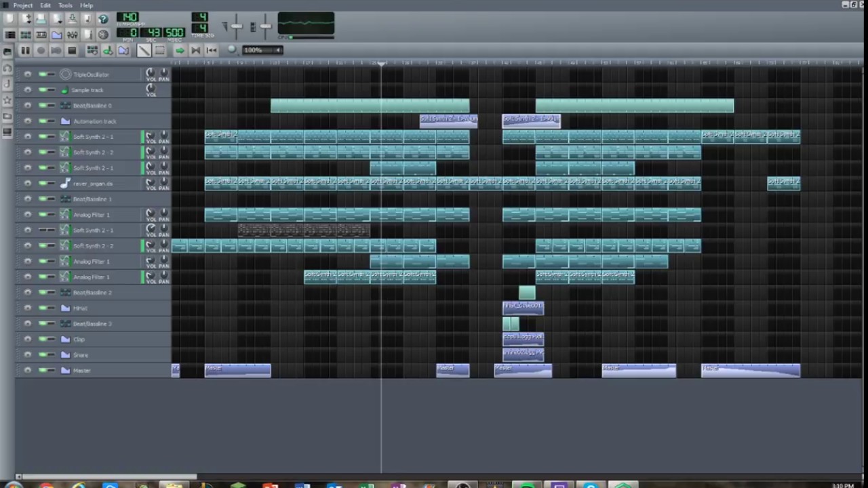Open the Project Notes icon

click(88, 35)
